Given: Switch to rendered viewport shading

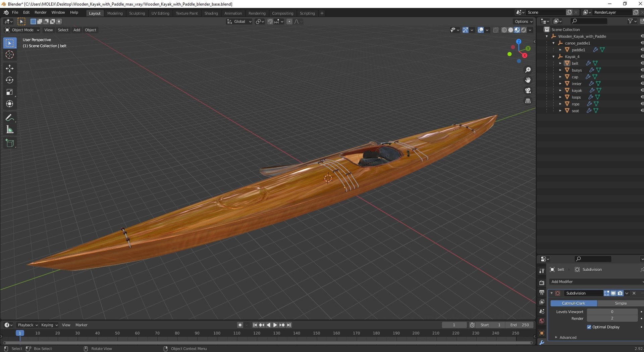Looking at the screenshot, I should [524, 30].
